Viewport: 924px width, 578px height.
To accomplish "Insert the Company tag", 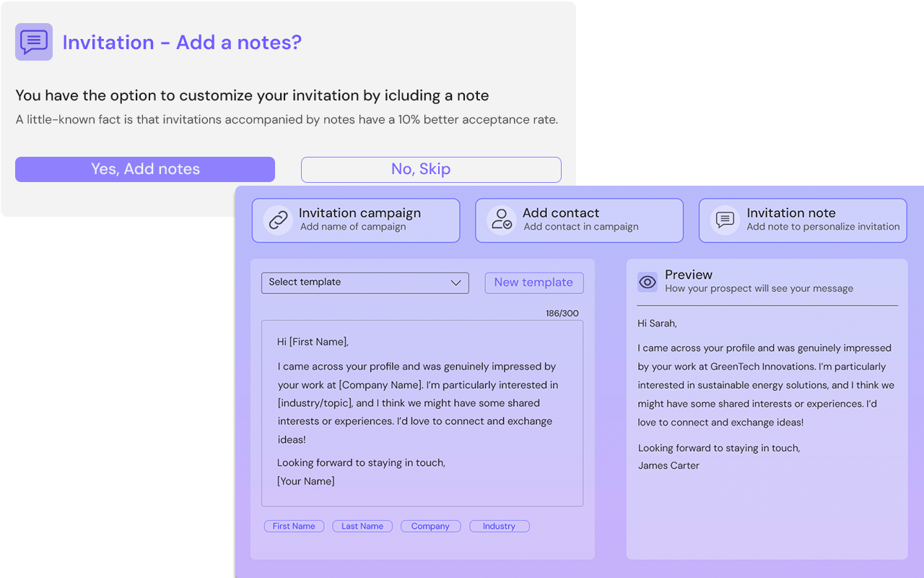I will click(431, 526).
